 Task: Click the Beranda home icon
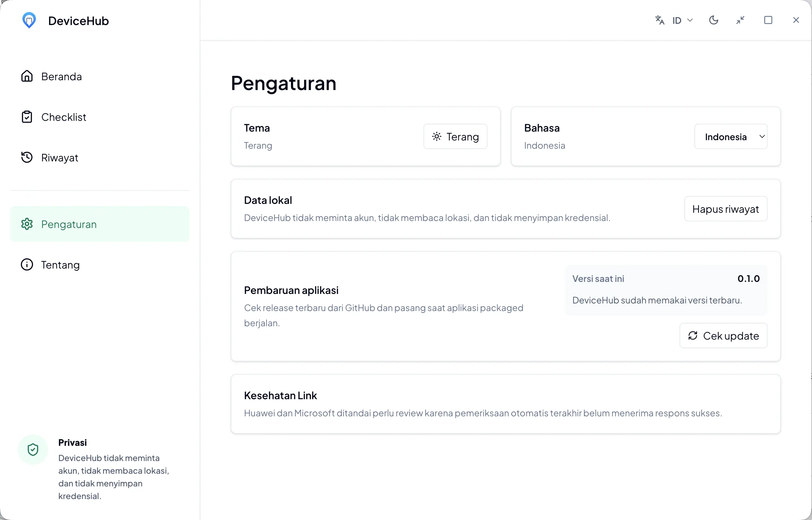click(27, 76)
